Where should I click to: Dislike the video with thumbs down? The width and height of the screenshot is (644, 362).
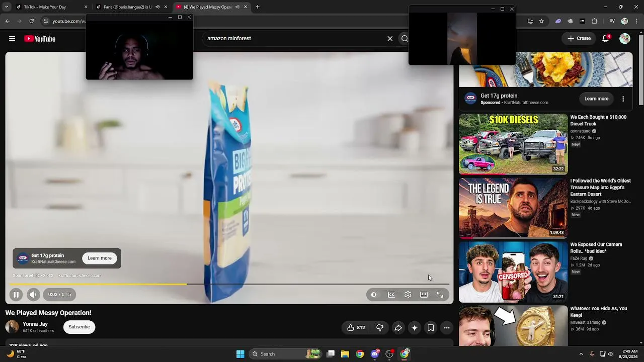[x=380, y=328]
